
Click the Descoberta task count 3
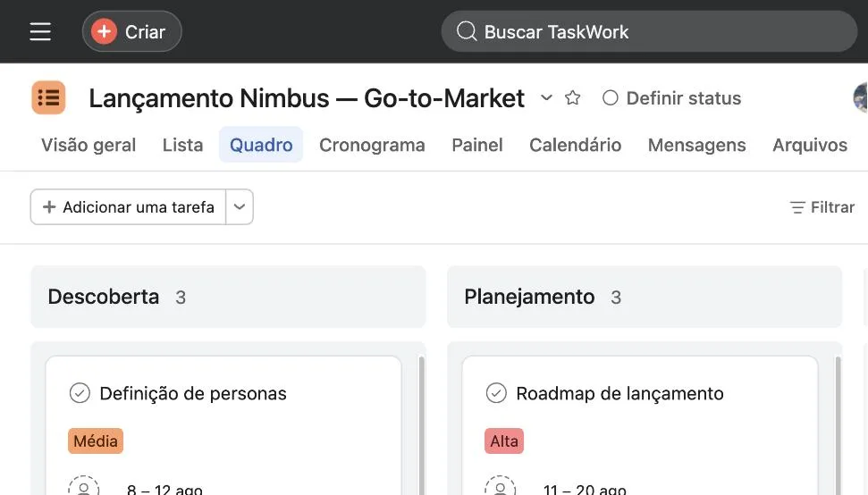(181, 298)
